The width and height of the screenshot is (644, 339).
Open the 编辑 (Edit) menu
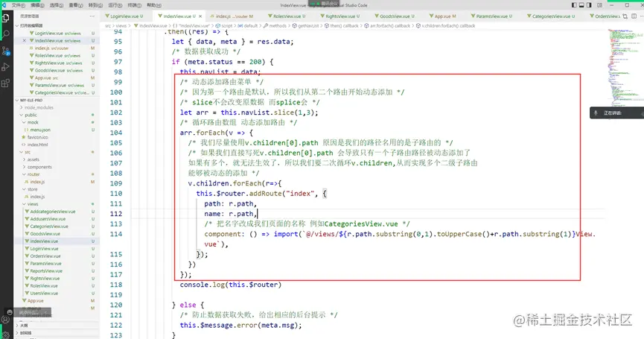point(37,5)
